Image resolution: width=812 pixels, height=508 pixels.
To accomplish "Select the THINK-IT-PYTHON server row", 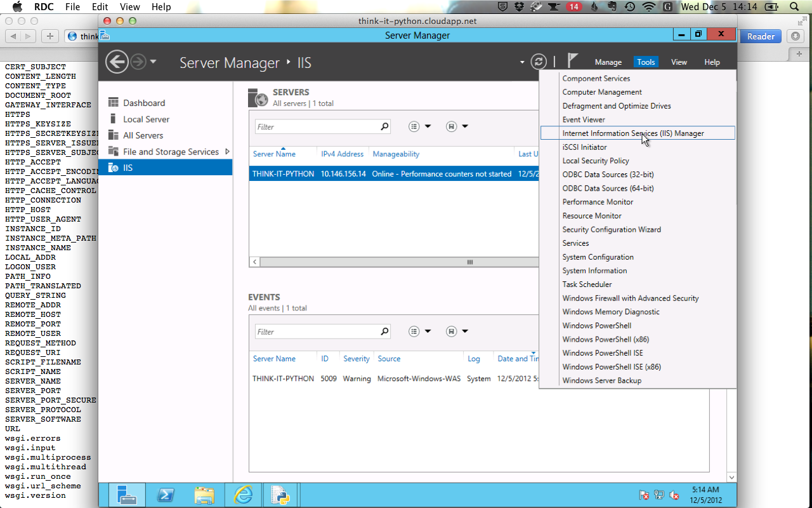I will (394, 174).
